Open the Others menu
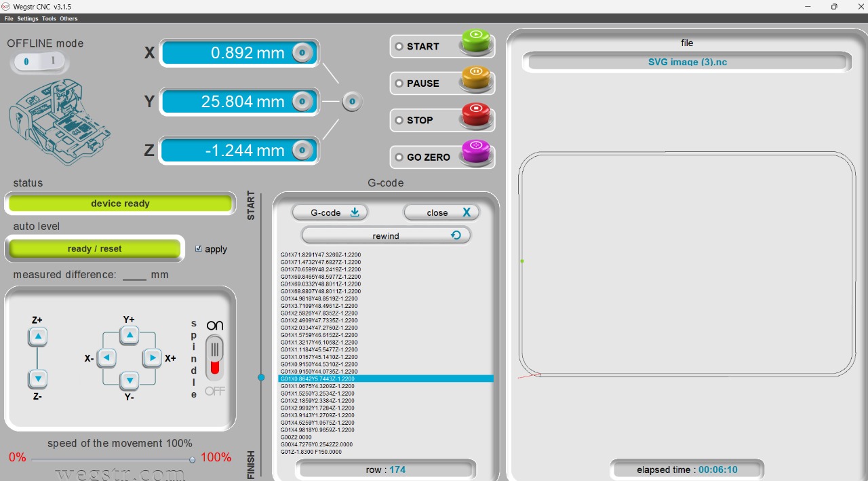The height and width of the screenshot is (481, 868). [x=68, y=19]
